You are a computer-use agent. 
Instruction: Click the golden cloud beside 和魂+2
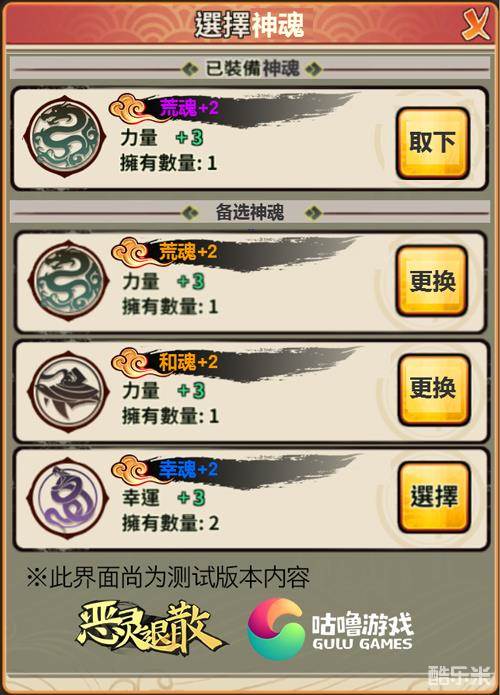coord(129,362)
